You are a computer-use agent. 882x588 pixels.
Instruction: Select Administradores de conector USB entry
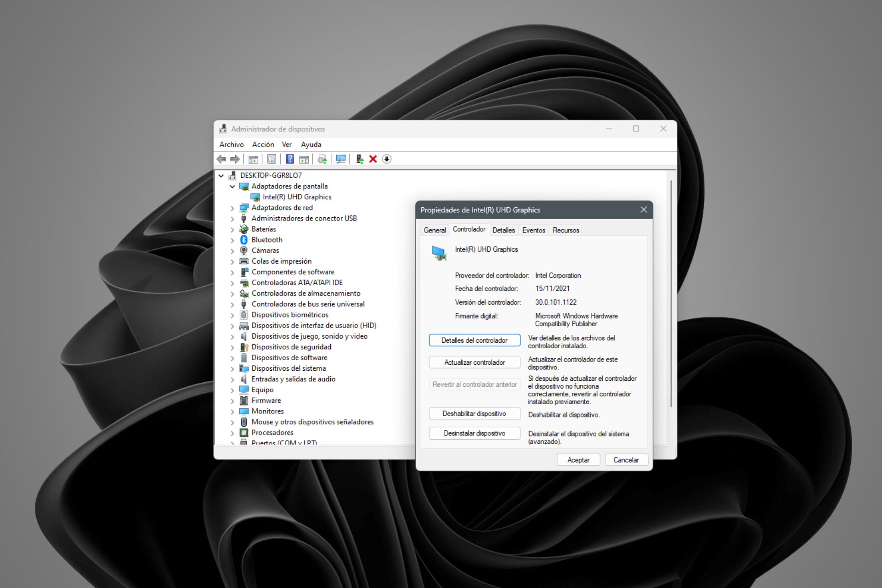tap(304, 218)
